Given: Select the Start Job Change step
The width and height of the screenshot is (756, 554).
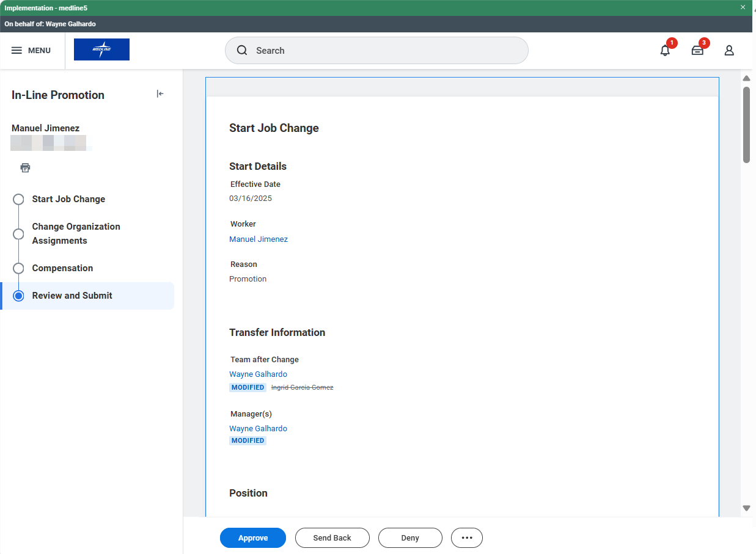Looking at the screenshot, I should (x=68, y=199).
